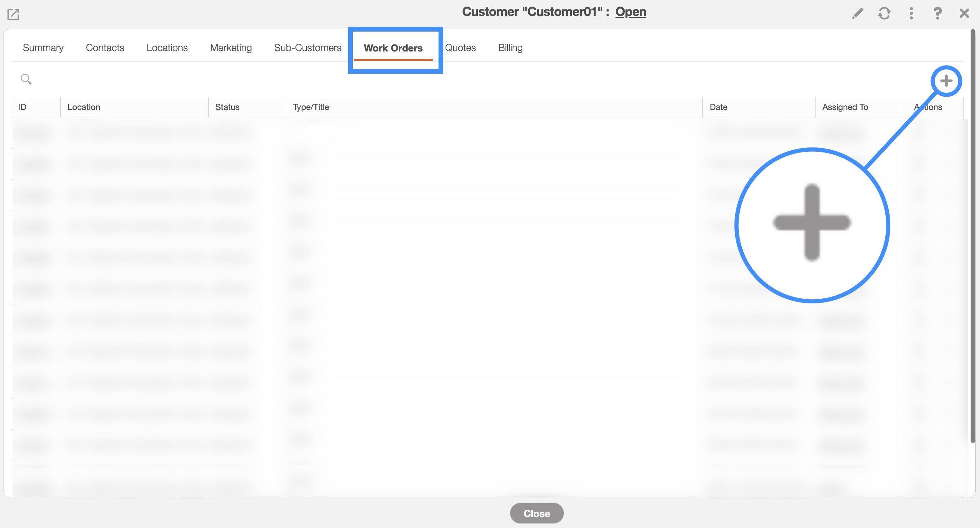The width and height of the screenshot is (980, 528).
Task: Open the Contacts tab
Action: click(x=105, y=48)
